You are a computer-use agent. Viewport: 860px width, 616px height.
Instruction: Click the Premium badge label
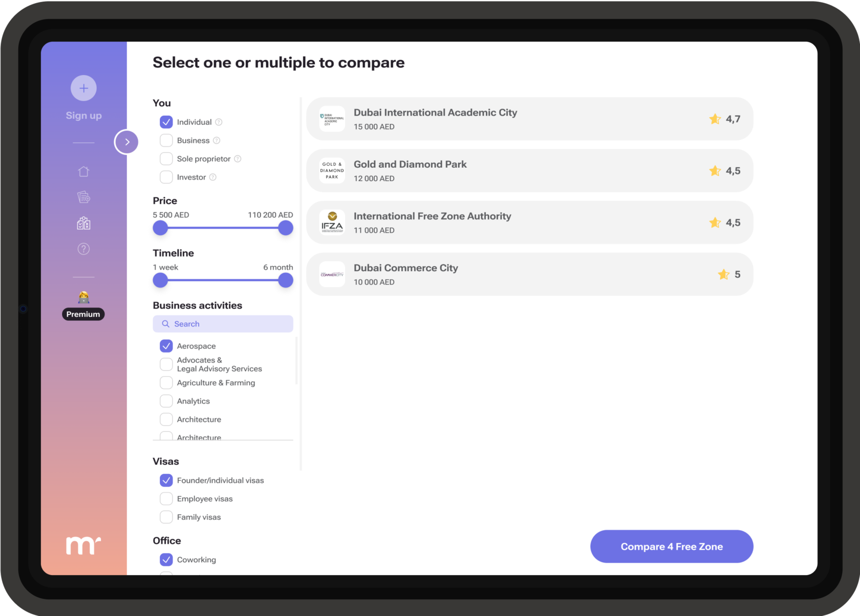83,314
